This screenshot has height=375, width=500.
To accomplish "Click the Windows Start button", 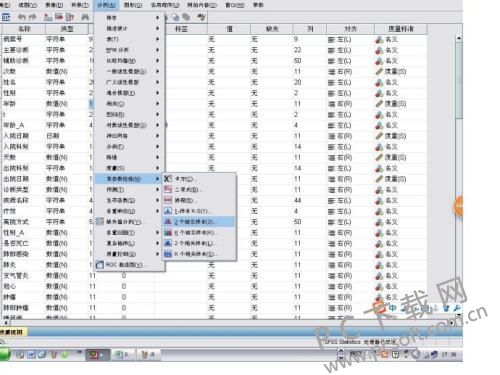I will [5, 354].
